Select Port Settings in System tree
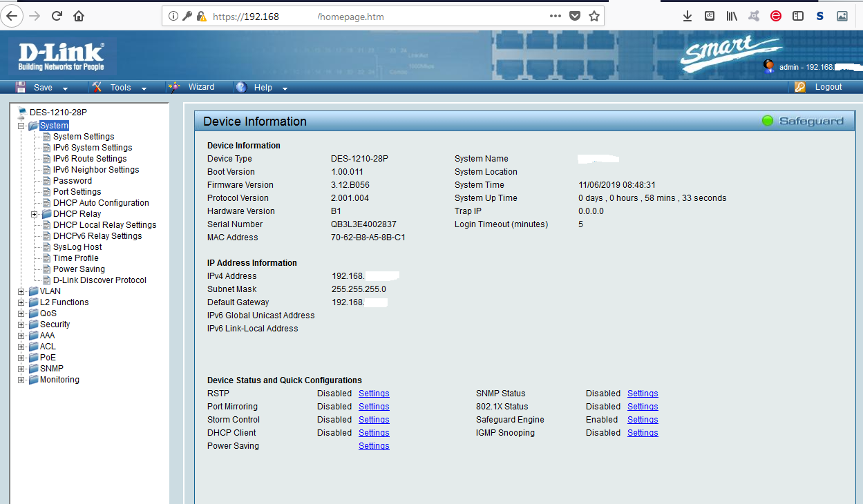This screenshot has width=863, height=504. coord(77,192)
